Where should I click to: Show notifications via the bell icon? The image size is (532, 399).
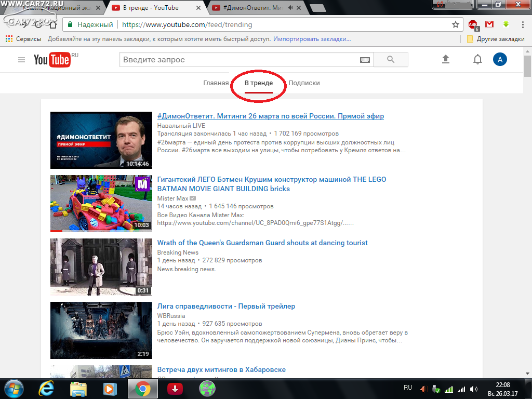tap(477, 59)
